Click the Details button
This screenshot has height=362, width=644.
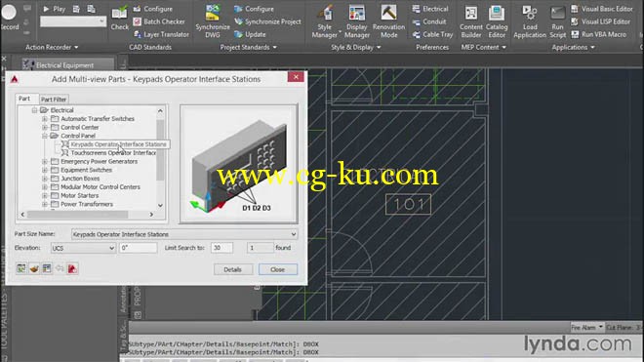(x=232, y=269)
